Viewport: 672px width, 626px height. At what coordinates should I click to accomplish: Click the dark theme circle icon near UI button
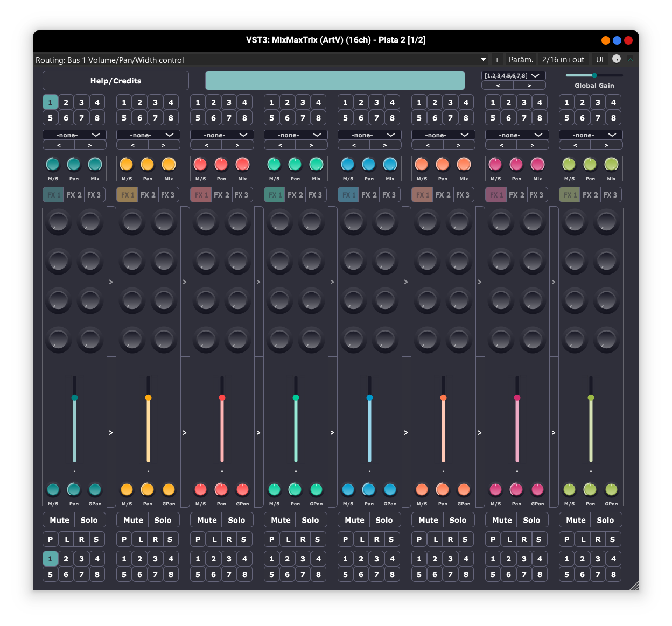[x=616, y=59]
